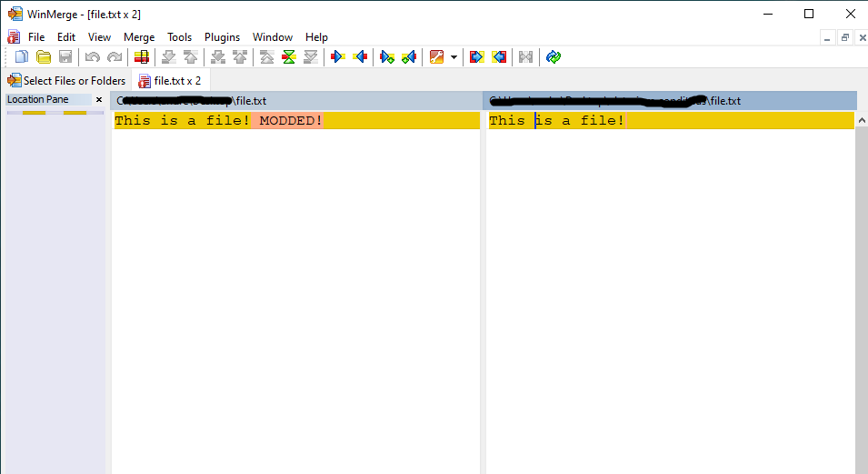Screen dimensions: 868x474
Task: Open the Tools menu
Action: (x=179, y=37)
